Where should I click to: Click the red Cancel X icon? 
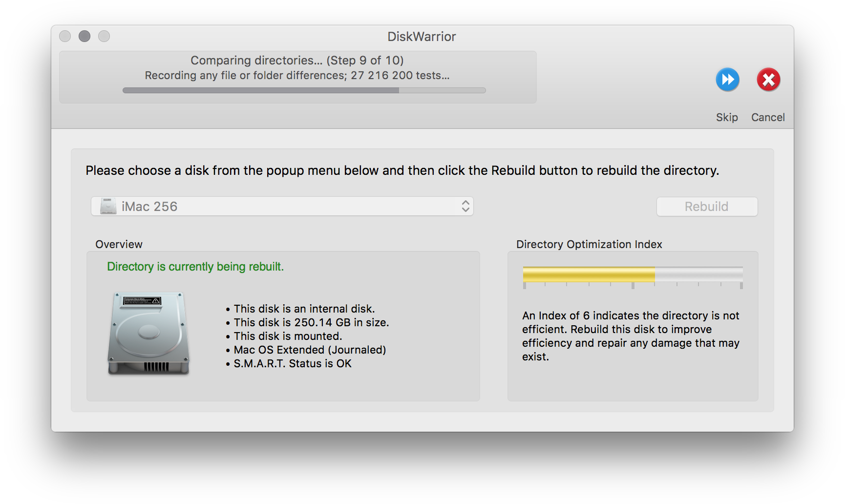(768, 80)
